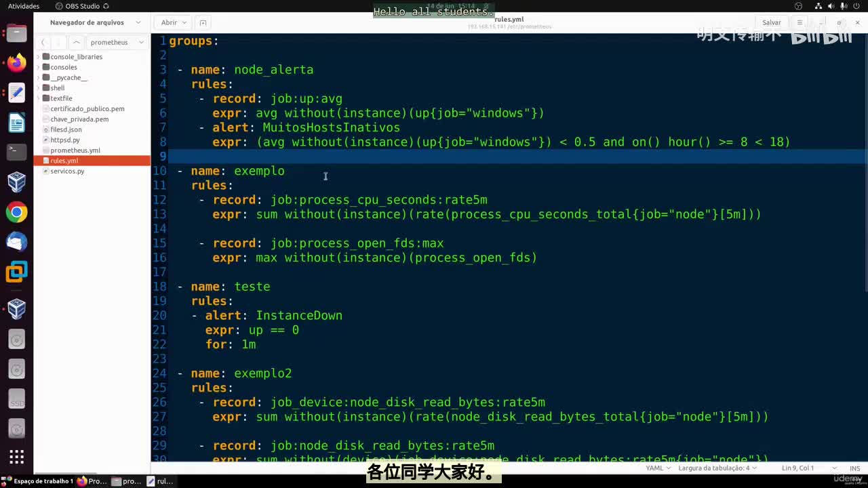Go back in the file browser

[43, 42]
